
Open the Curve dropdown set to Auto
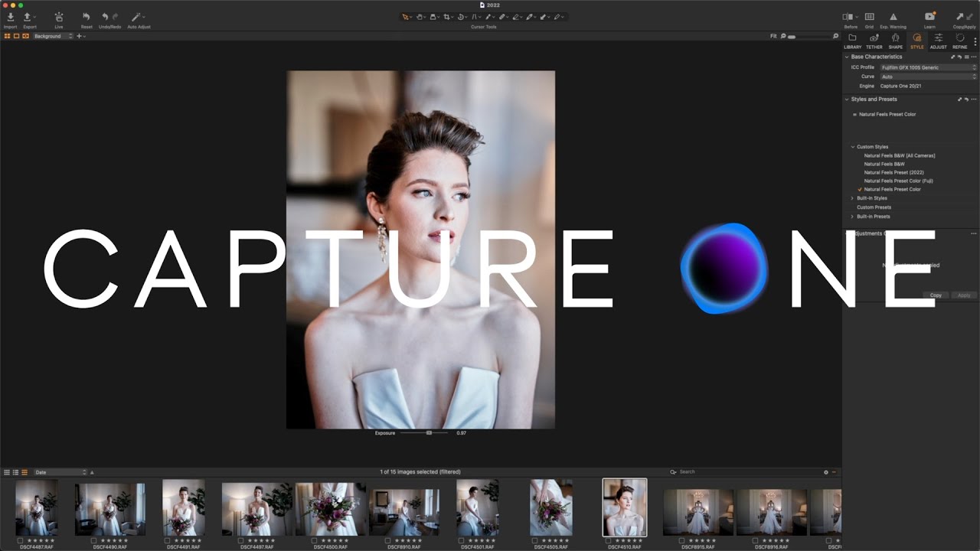(x=928, y=77)
